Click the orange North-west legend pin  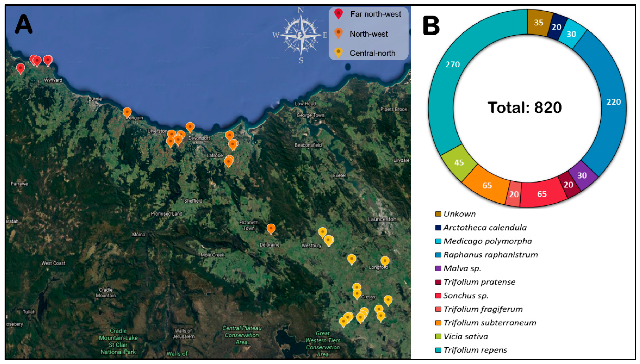pos(338,33)
